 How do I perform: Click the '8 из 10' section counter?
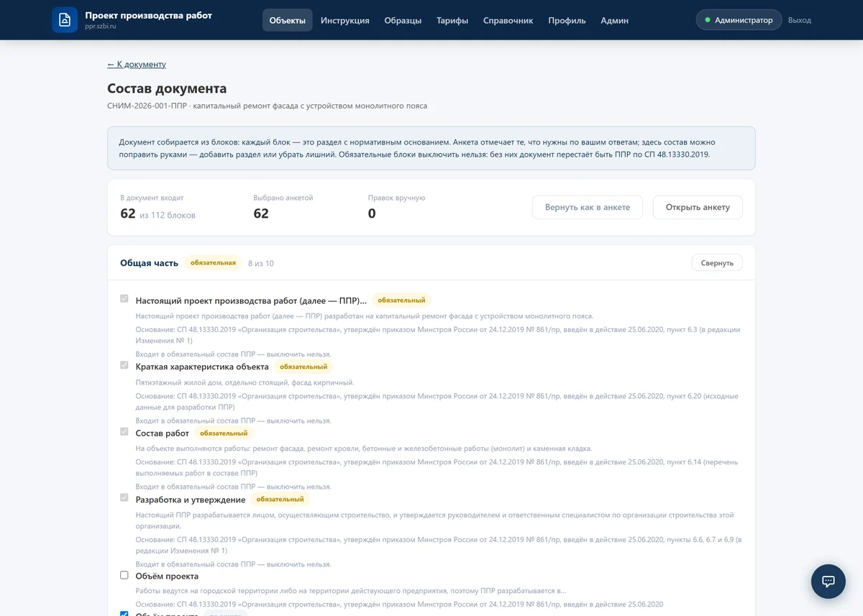[x=260, y=264]
